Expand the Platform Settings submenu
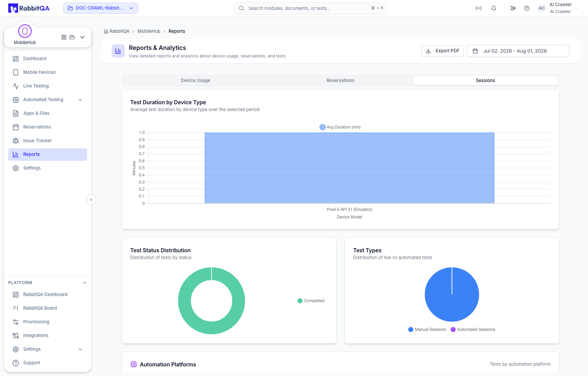 click(80, 349)
